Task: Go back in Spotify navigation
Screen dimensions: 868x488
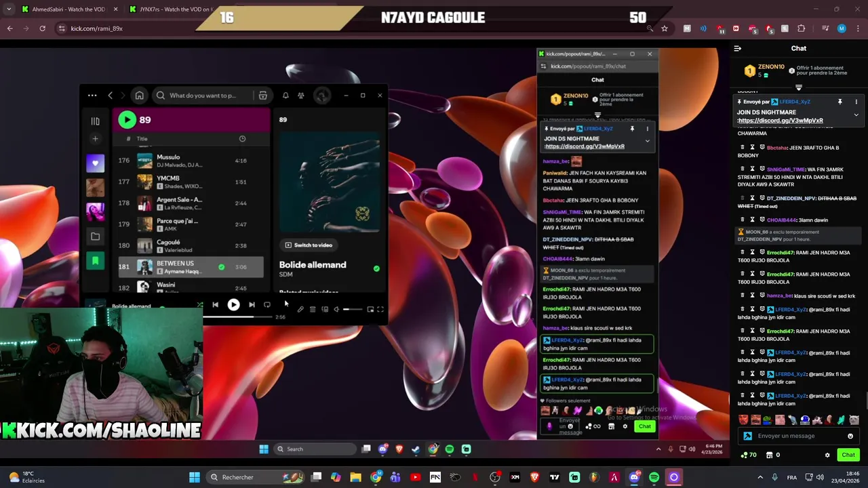Action: 111,96
